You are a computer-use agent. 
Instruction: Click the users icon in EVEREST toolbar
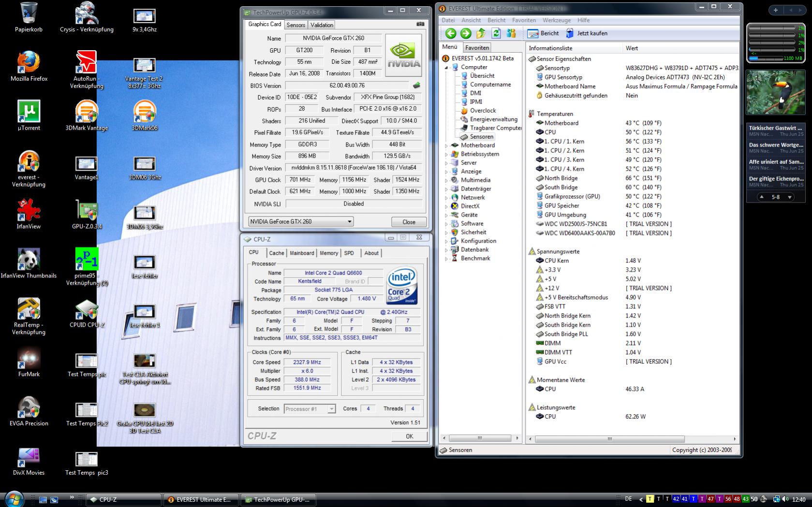tap(511, 33)
